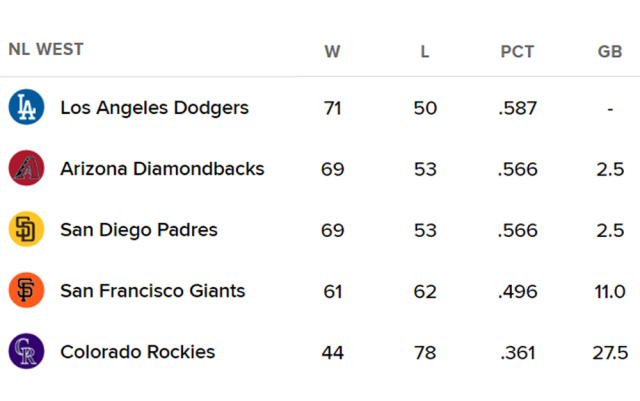Click the Colorado Rockies logo
Screen dimensions: 640x401
(x=26, y=352)
